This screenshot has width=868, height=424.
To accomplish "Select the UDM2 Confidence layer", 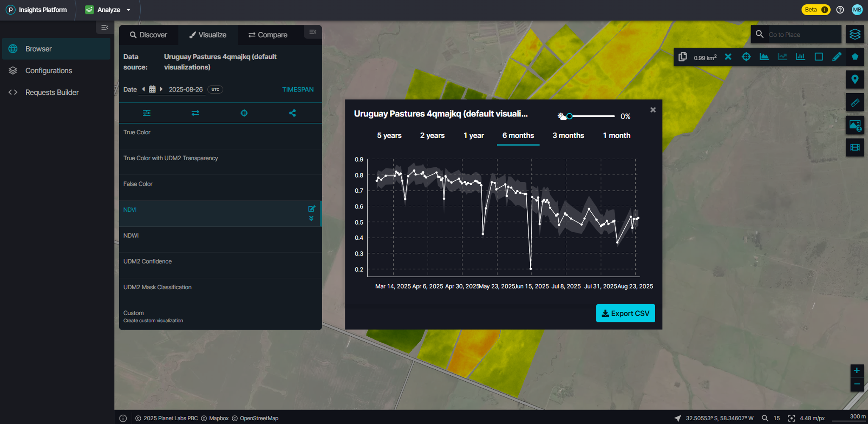I will pos(220,265).
